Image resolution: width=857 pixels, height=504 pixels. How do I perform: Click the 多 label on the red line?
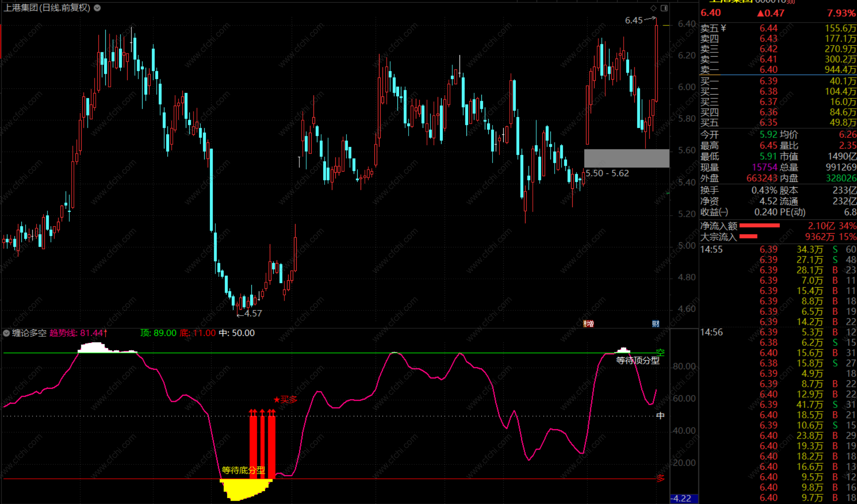pos(660,478)
